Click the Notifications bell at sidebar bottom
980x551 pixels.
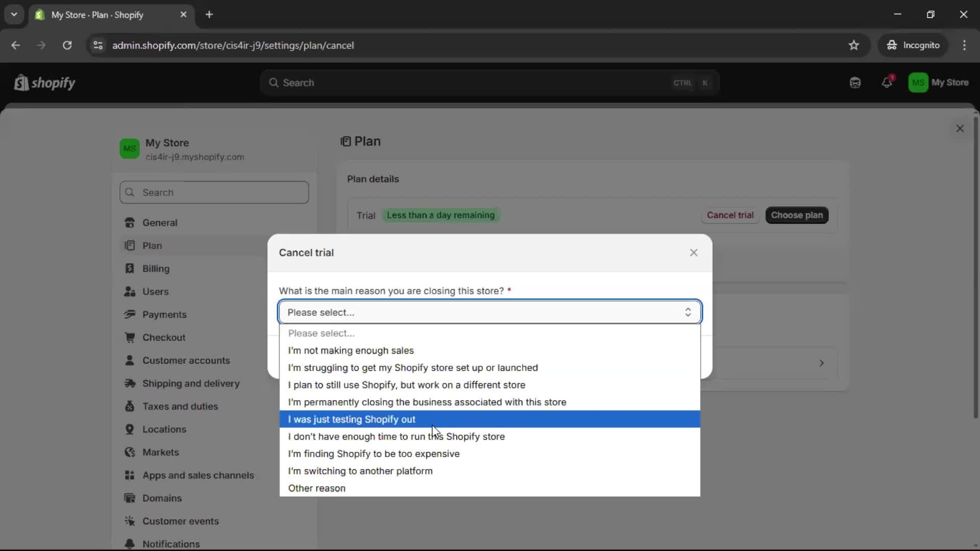[x=130, y=544]
